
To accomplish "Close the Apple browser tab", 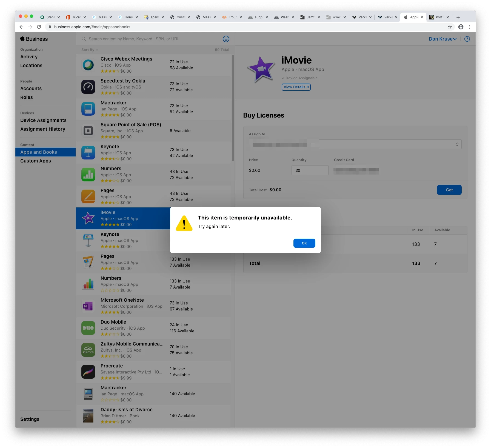I will (x=422, y=17).
